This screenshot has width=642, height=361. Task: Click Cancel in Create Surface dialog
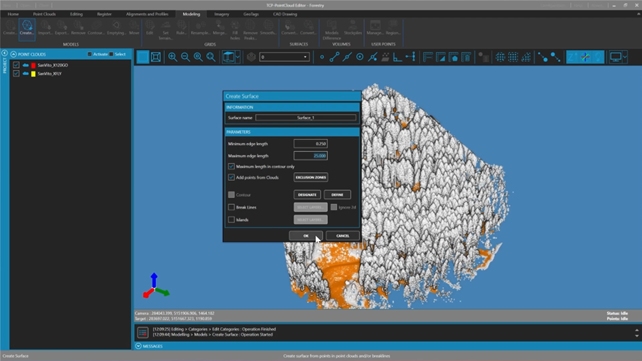(343, 236)
